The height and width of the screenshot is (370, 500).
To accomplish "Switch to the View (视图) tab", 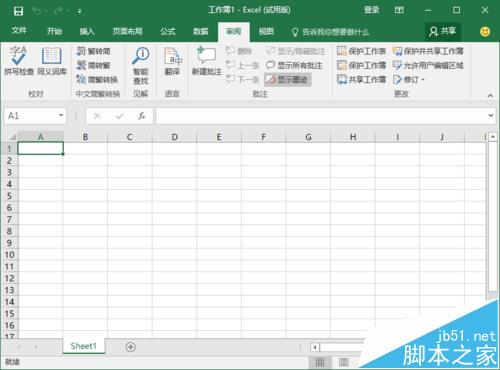I will pos(266,31).
